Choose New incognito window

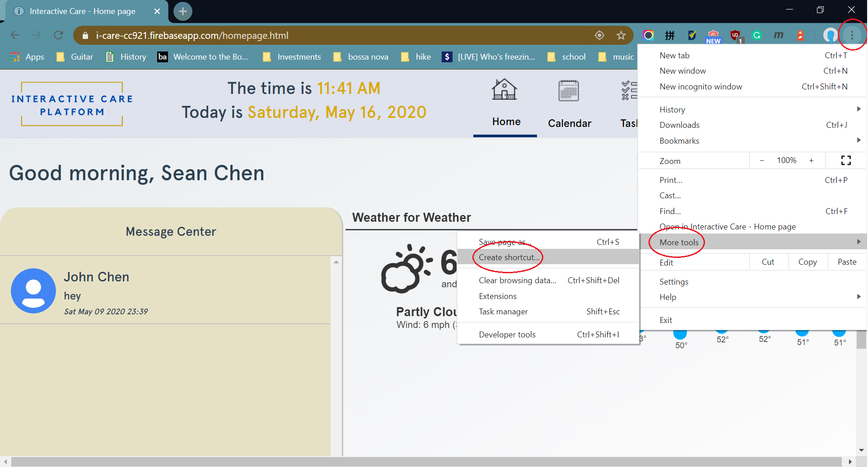(700, 87)
